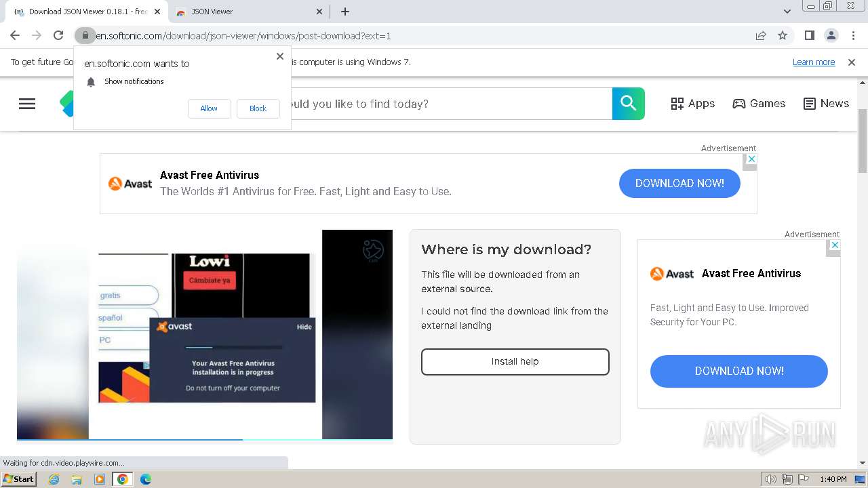This screenshot has height=488, width=868.
Task: Close the sidebar Avast ad
Action: [x=835, y=245]
